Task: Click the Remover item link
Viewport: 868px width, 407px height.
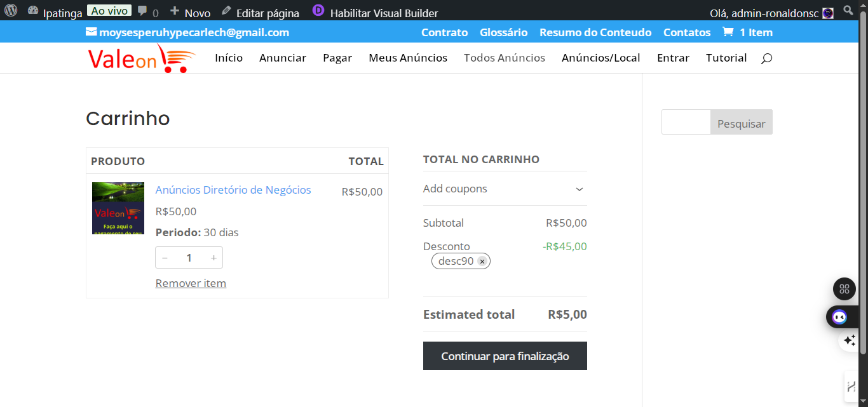Action: click(x=191, y=283)
